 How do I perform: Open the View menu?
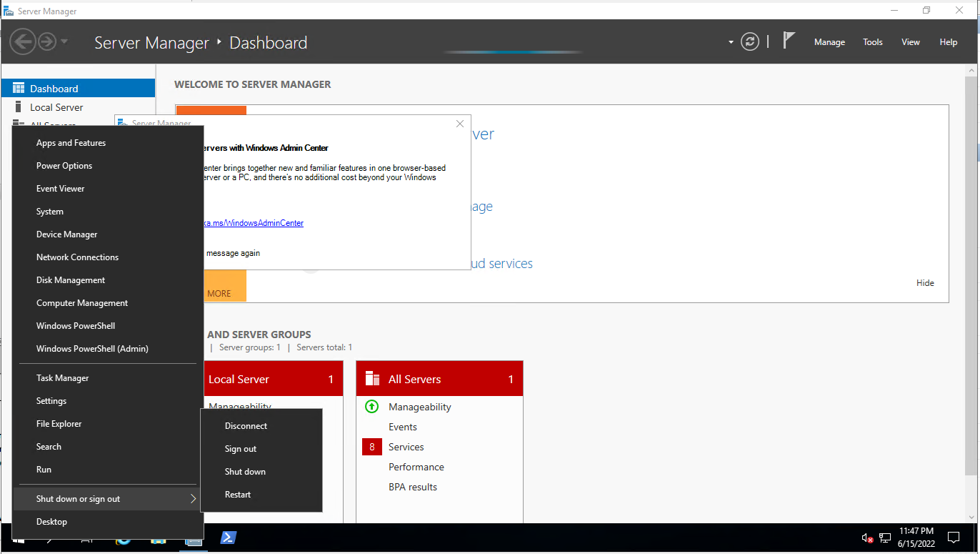(x=911, y=42)
